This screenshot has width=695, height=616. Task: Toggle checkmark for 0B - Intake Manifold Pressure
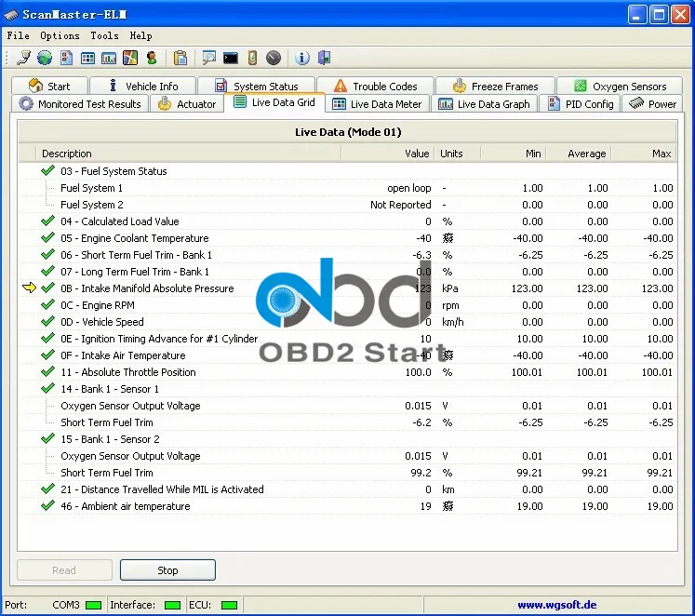click(47, 288)
